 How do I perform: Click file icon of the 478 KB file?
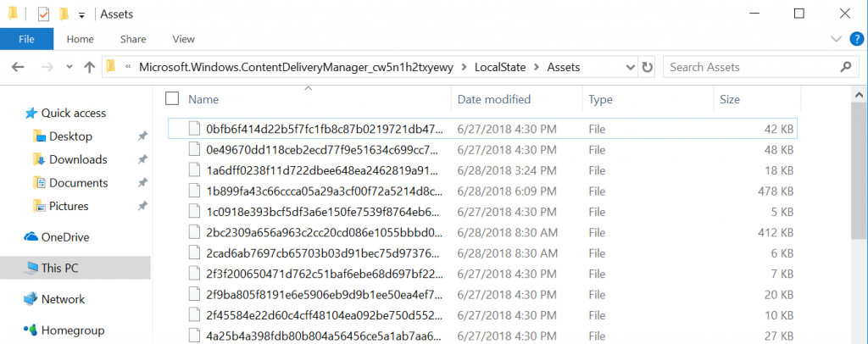(x=193, y=191)
